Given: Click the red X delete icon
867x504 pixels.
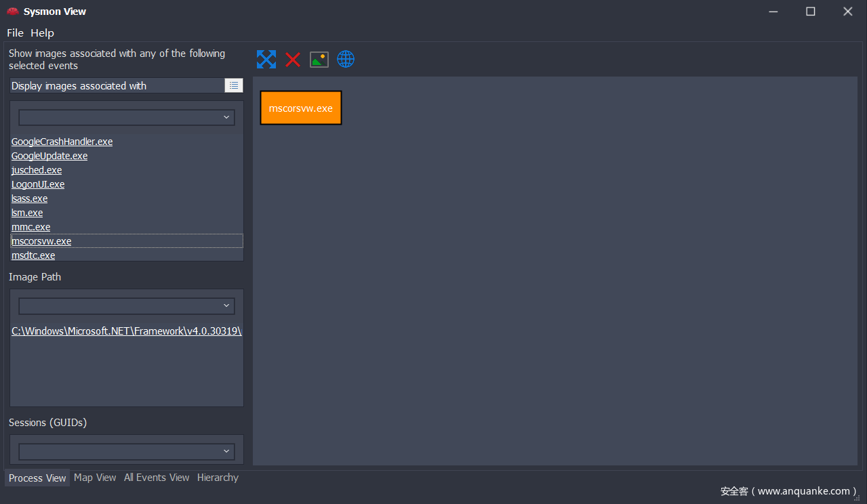Looking at the screenshot, I should (x=293, y=60).
